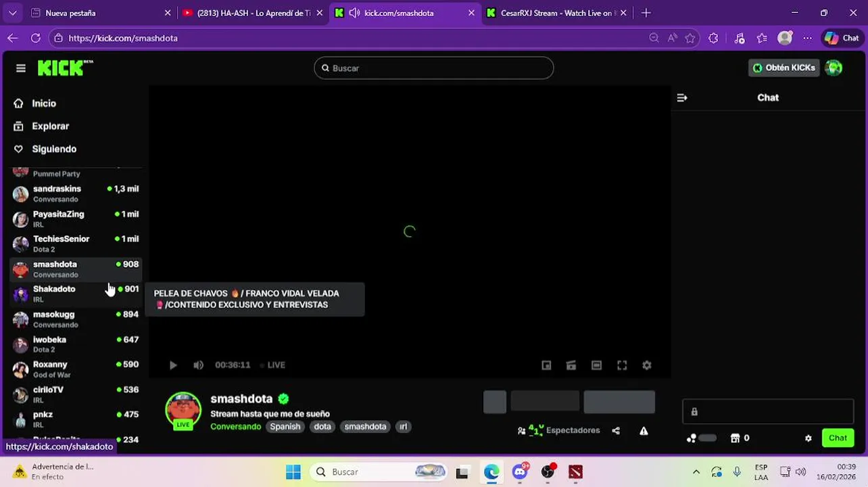Open TechiesSenior channel in sidebar
868x487 pixels.
coord(76,244)
